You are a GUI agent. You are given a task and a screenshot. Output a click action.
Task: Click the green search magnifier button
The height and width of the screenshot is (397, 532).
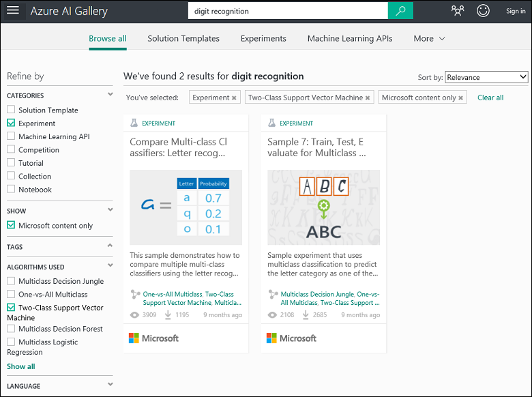point(401,11)
